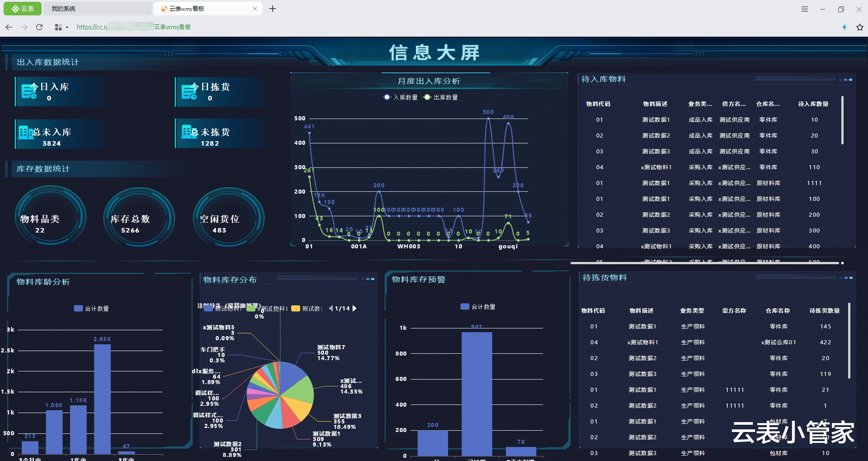Click the 200 bar in 物料库存预警
Screen dimensions: 868x461
433,443
